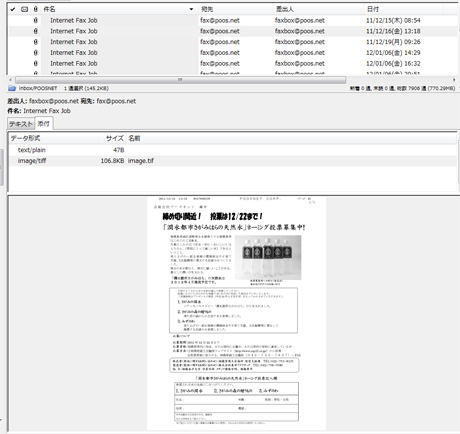Click the 106.8KB size value
460x434 pixels.
click(x=112, y=161)
